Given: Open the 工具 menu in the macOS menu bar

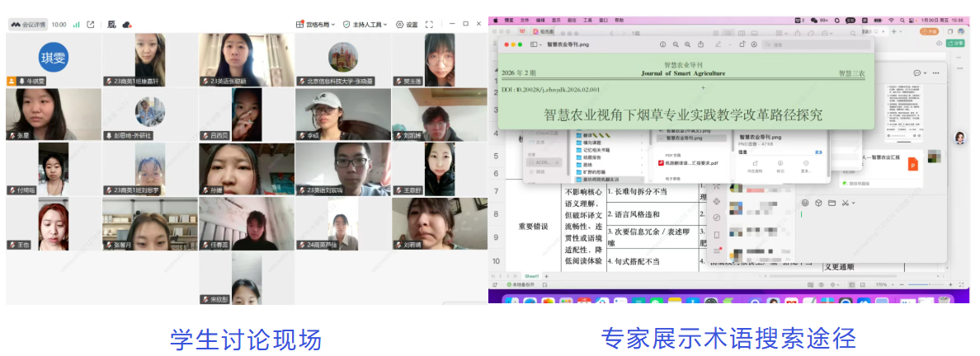Looking at the screenshot, I should click(587, 19).
